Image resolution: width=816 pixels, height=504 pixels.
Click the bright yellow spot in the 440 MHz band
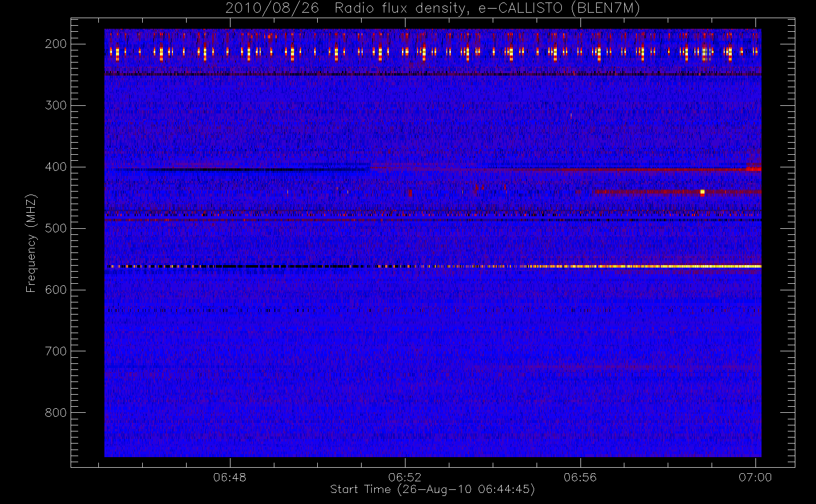[703, 192]
